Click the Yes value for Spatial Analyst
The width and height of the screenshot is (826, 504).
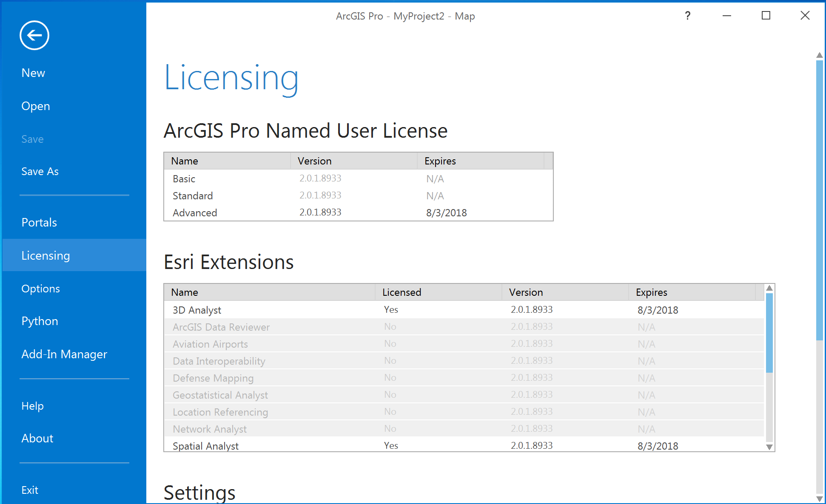(391, 446)
